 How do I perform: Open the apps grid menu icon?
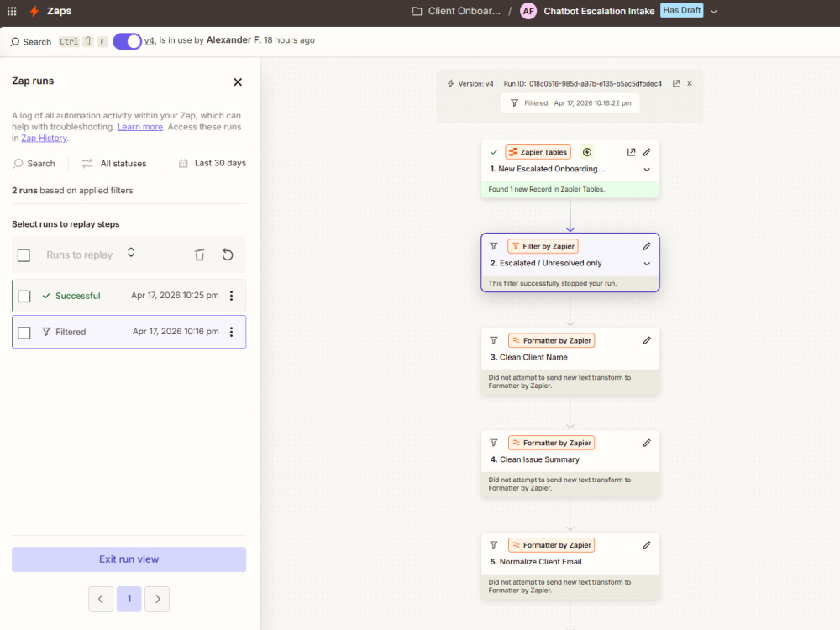click(12, 11)
